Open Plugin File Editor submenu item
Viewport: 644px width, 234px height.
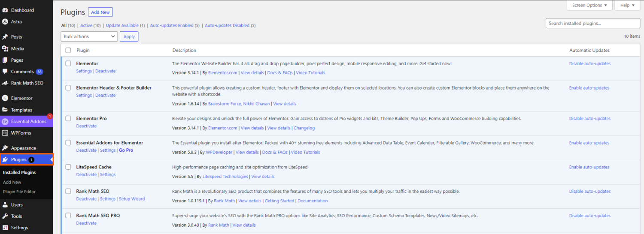(x=19, y=192)
